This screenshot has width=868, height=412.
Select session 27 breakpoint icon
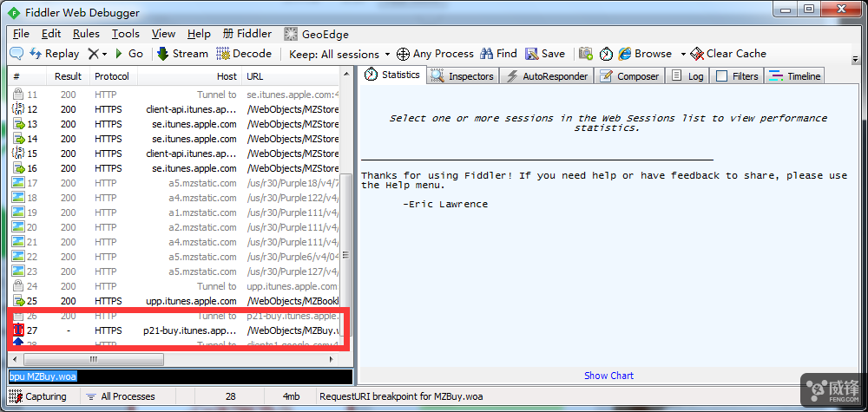coord(18,330)
